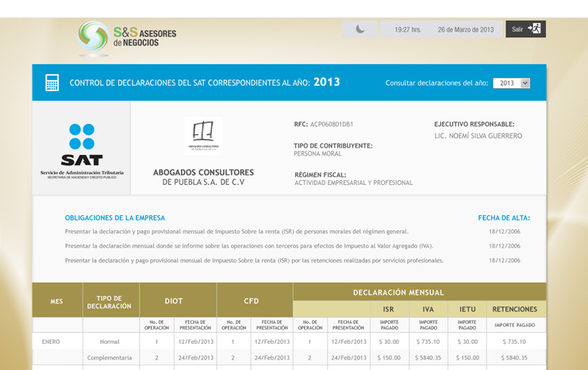Click the PERSONA MORAL contributor type

pyautogui.click(x=317, y=153)
